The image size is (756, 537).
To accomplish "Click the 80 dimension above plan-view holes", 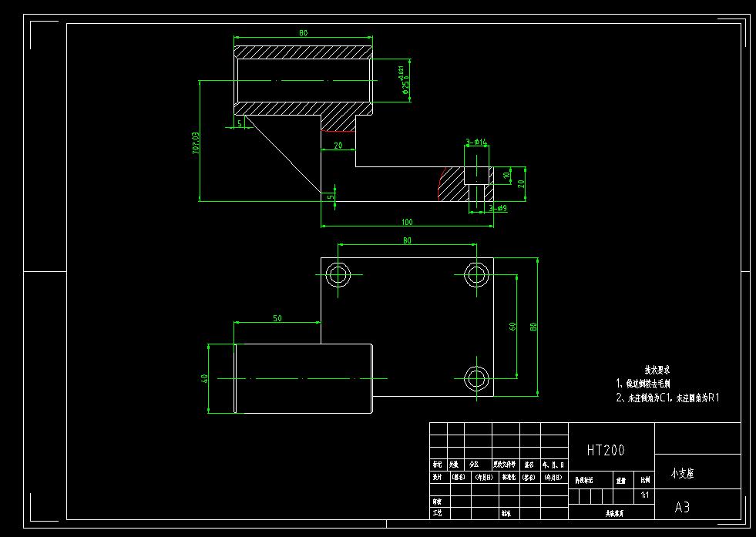I will point(407,240).
